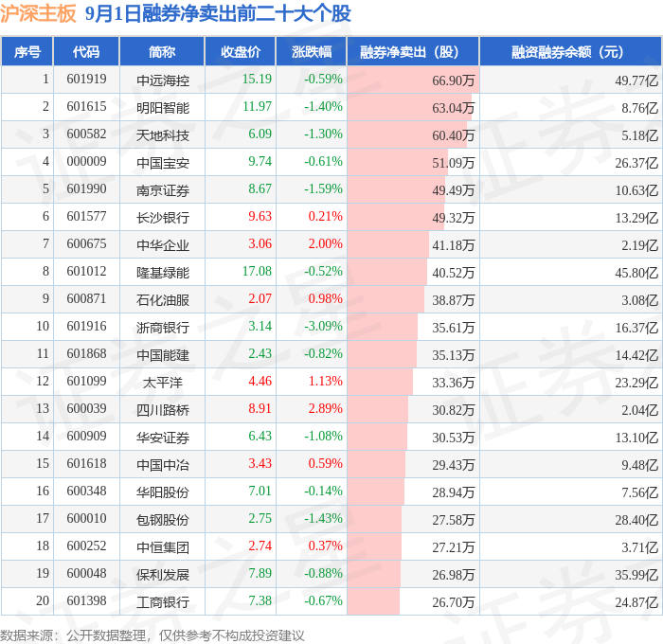Click stock code 601398
This screenshot has width=663, height=644.
click(86, 601)
